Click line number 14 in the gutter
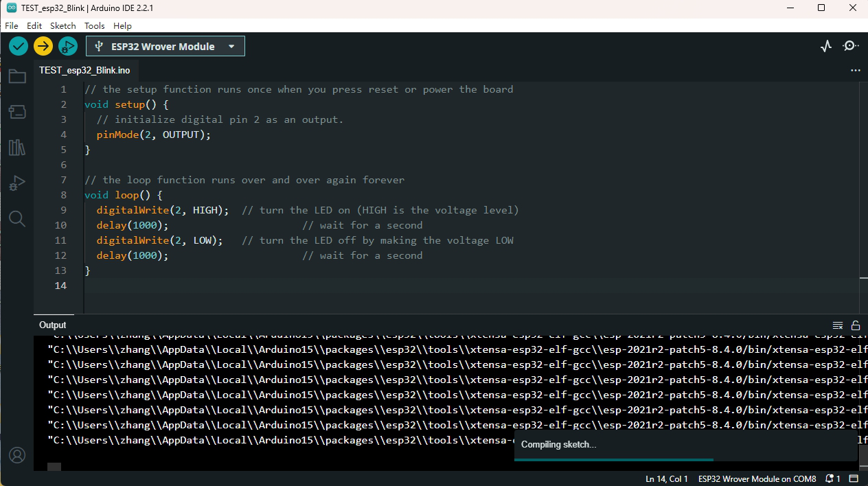868x486 pixels. click(x=61, y=286)
